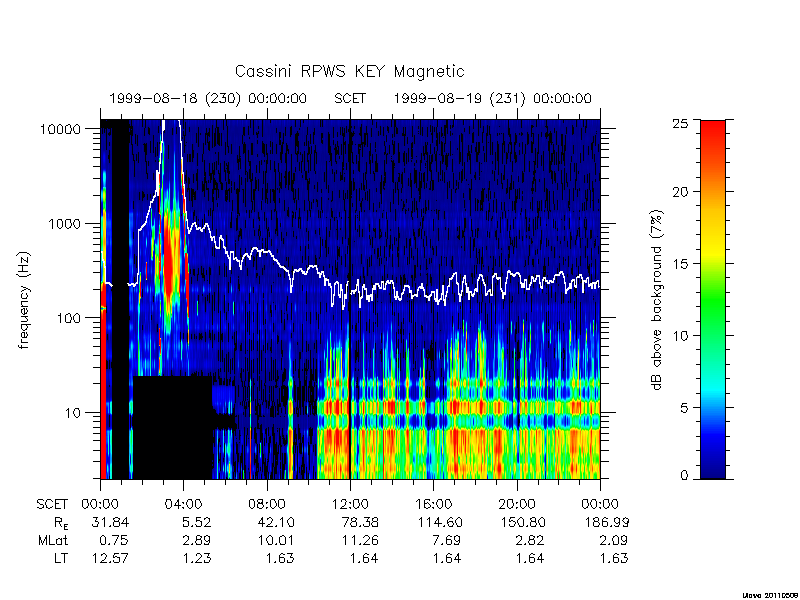Select the RE value 78.38

coord(360,522)
